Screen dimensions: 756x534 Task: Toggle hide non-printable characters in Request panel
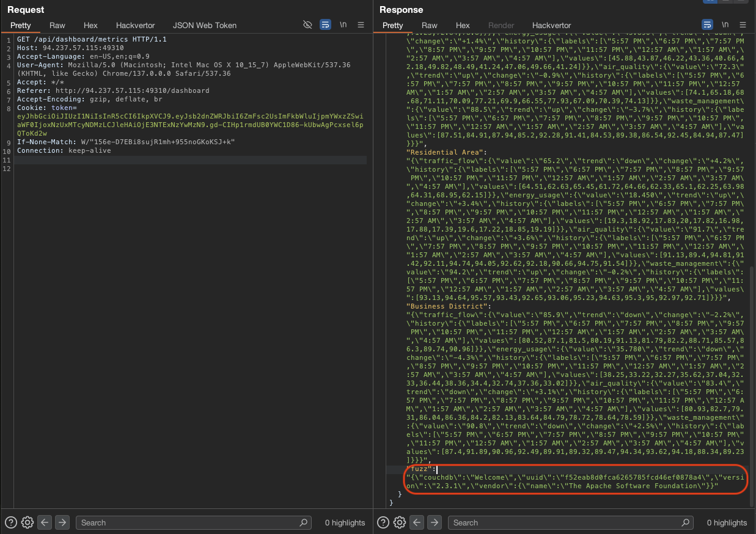coord(308,25)
